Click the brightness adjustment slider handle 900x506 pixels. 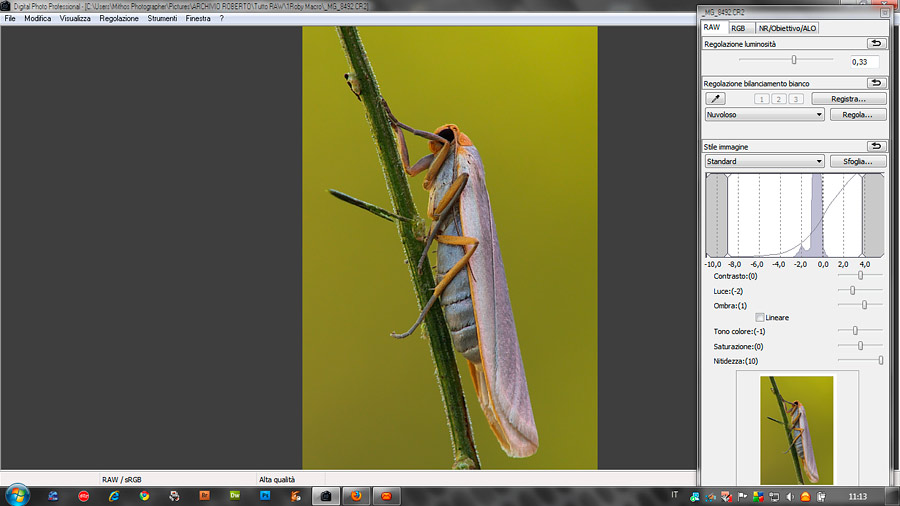pyautogui.click(x=794, y=60)
